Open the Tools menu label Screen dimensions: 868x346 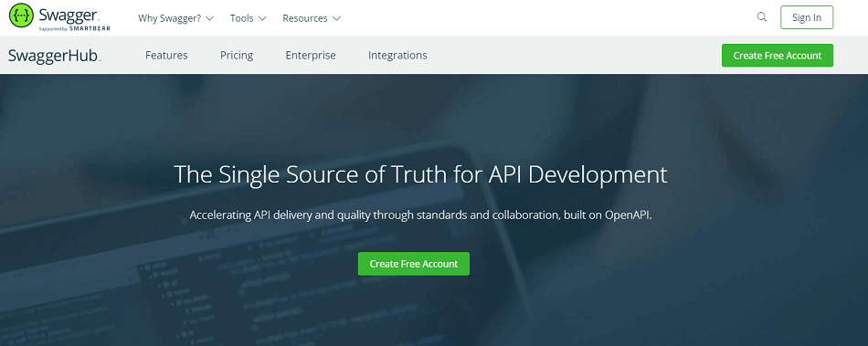(242, 18)
